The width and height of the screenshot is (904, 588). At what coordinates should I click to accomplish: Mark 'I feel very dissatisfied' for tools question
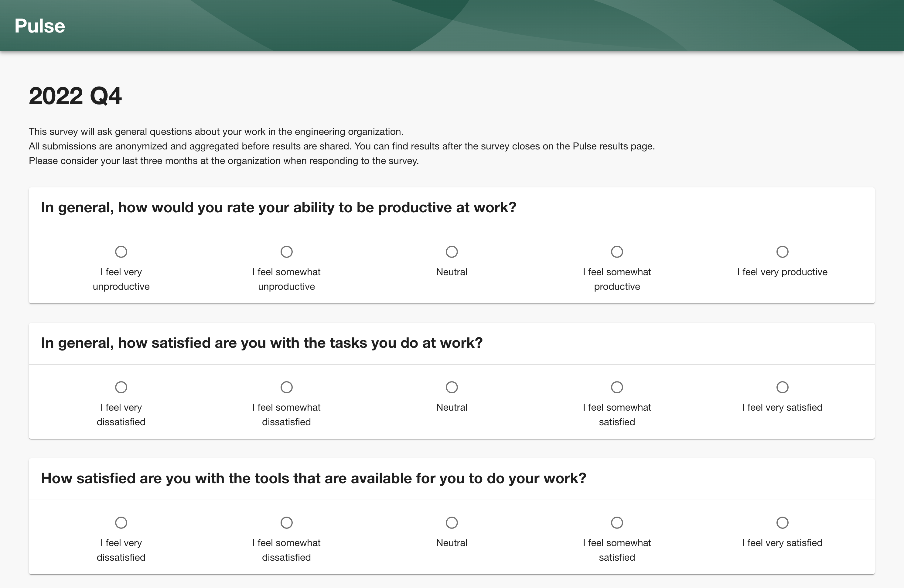[x=121, y=523]
